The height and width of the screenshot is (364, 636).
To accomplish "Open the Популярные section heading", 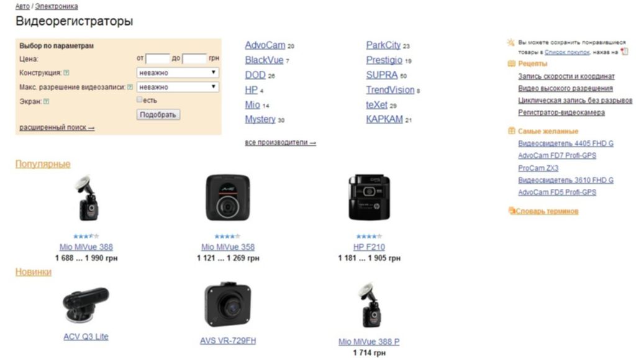I will [x=43, y=164].
